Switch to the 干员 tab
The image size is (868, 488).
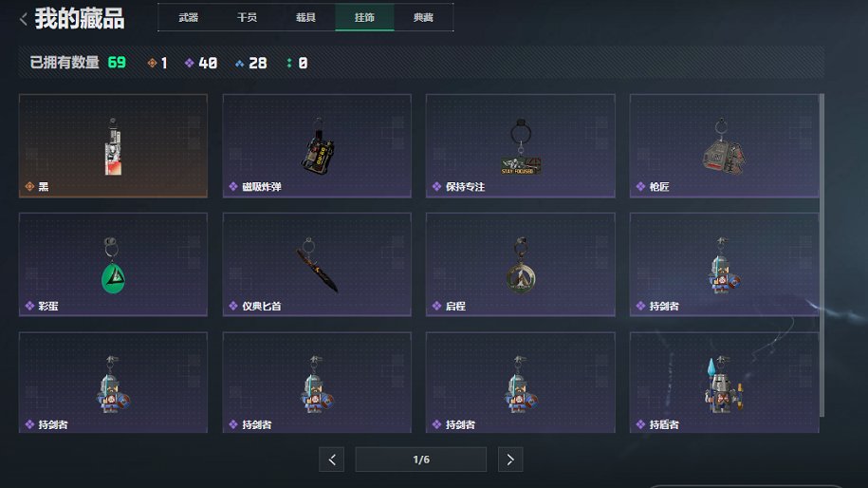coord(247,17)
